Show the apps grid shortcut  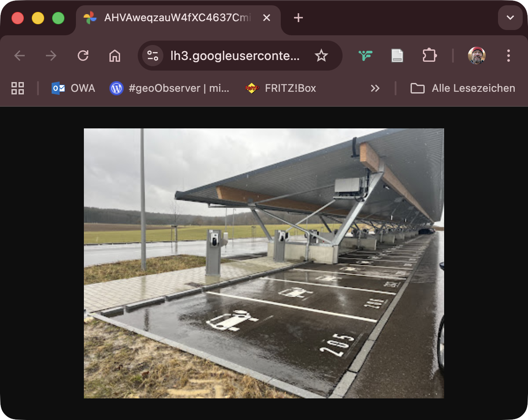pos(18,88)
